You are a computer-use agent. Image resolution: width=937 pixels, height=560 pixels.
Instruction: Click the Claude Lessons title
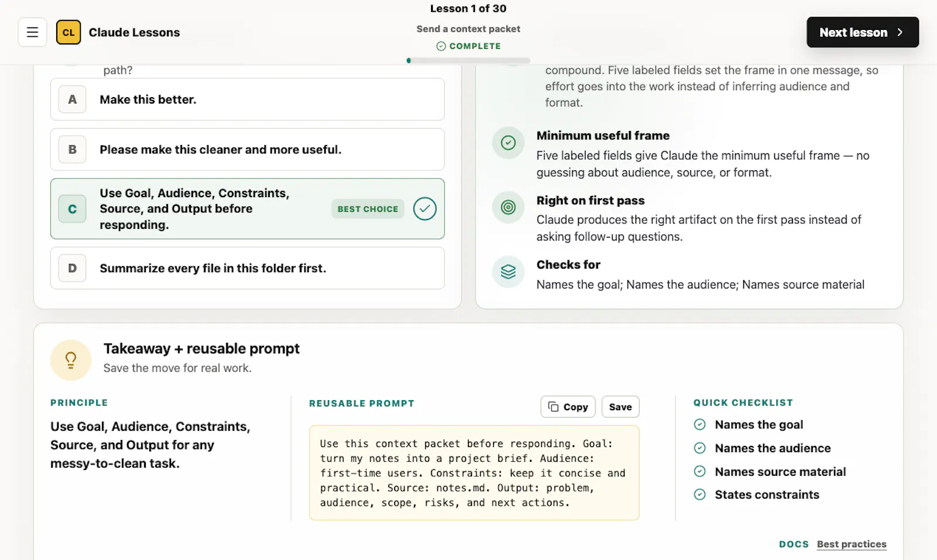click(x=134, y=32)
